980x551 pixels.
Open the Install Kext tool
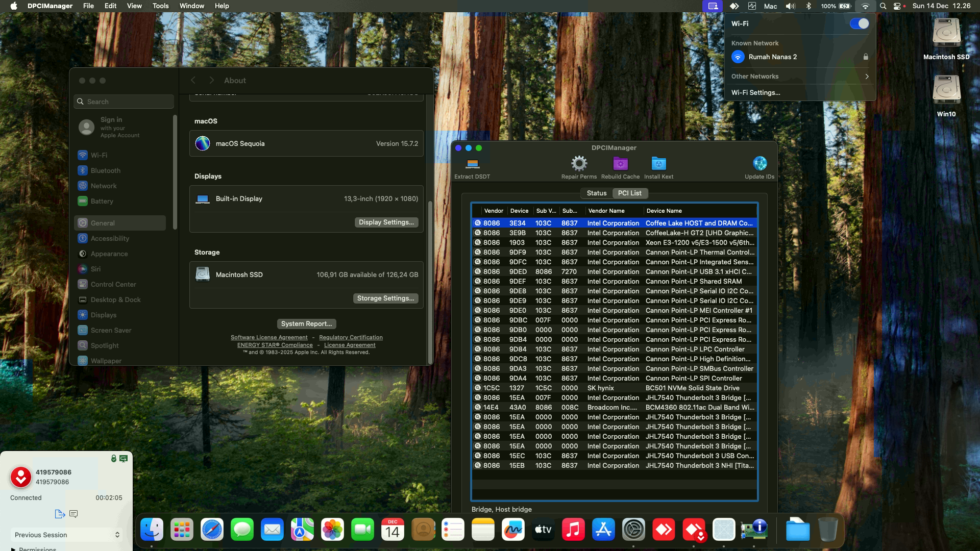658,167
